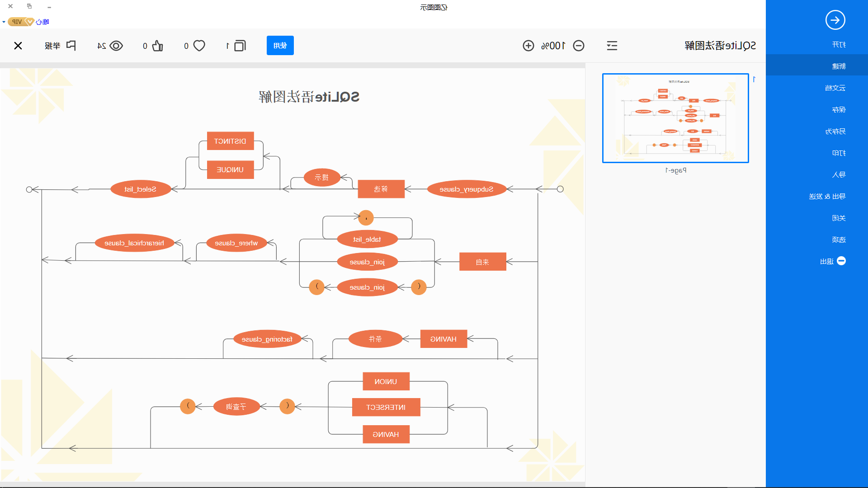
Task: Click the INTERSECT box in diagram
Action: click(x=386, y=407)
